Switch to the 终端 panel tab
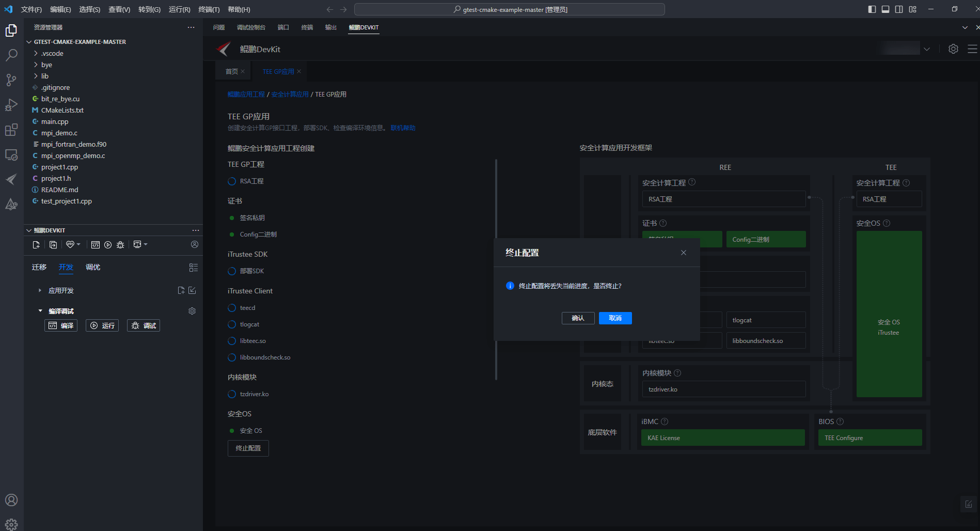 (307, 27)
